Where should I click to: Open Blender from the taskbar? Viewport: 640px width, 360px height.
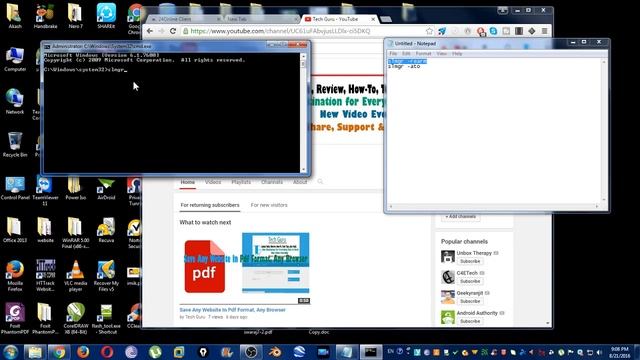point(275,352)
